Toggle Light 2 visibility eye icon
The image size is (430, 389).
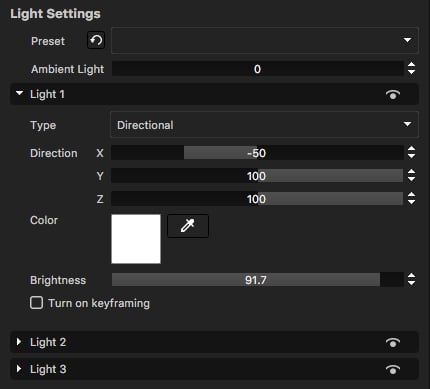click(393, 342)
